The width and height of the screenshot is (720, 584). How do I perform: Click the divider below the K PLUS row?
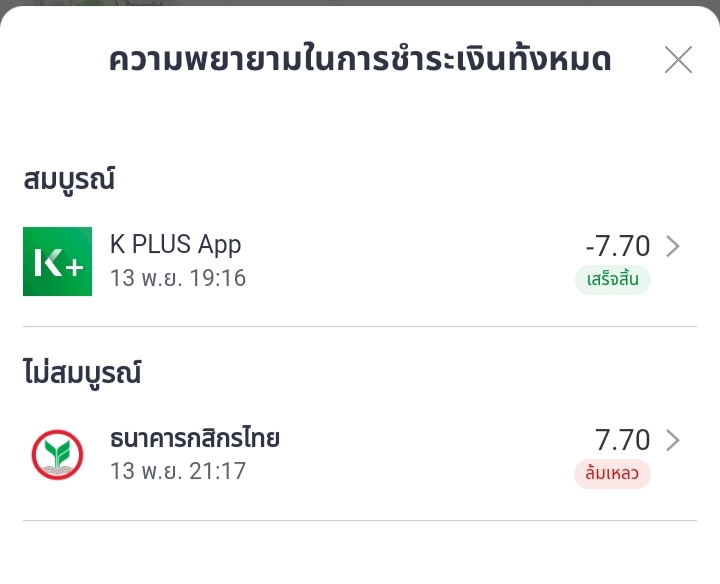360,327
